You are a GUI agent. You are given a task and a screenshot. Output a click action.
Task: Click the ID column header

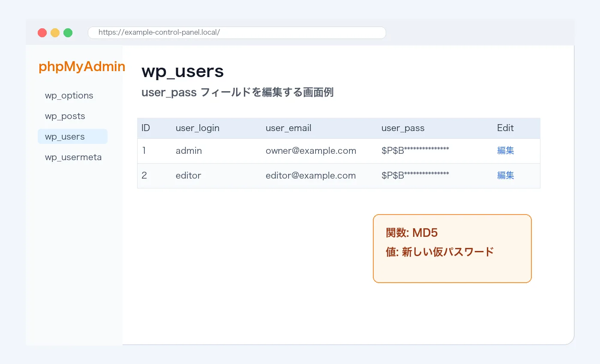pyautogui.click(x=146, y=128)
